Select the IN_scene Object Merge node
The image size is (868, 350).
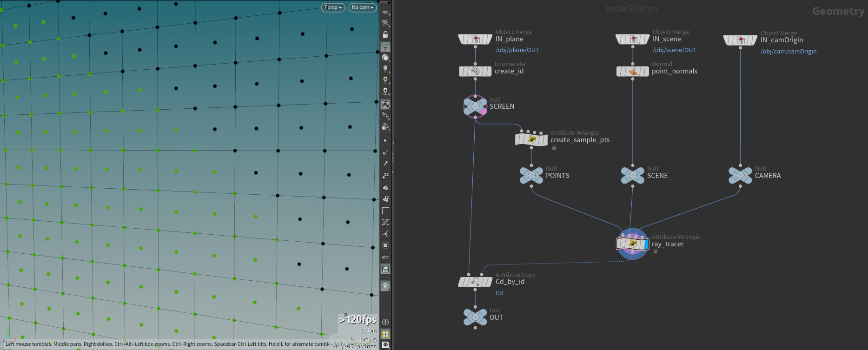[633, 40]
